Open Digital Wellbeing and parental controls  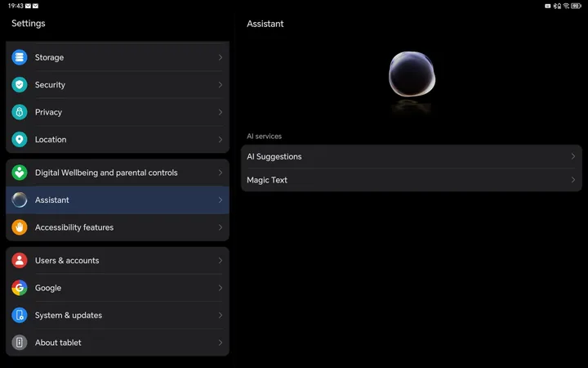(118, 173)
